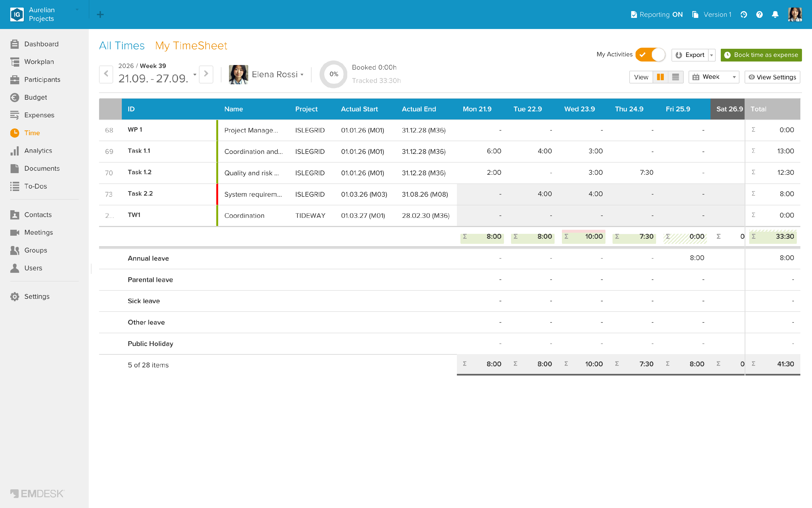Screen dimensions: 812x508
Task: Click the 0% booked progress circle
Action: coord(333,74)
